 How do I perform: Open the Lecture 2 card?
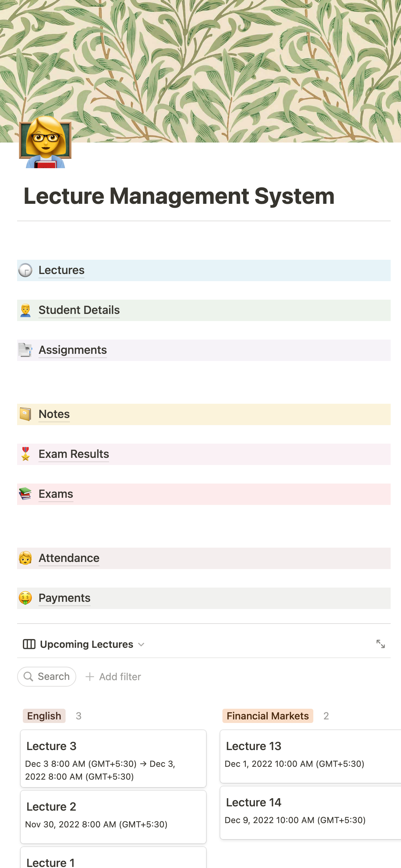(x=113, y=817)
